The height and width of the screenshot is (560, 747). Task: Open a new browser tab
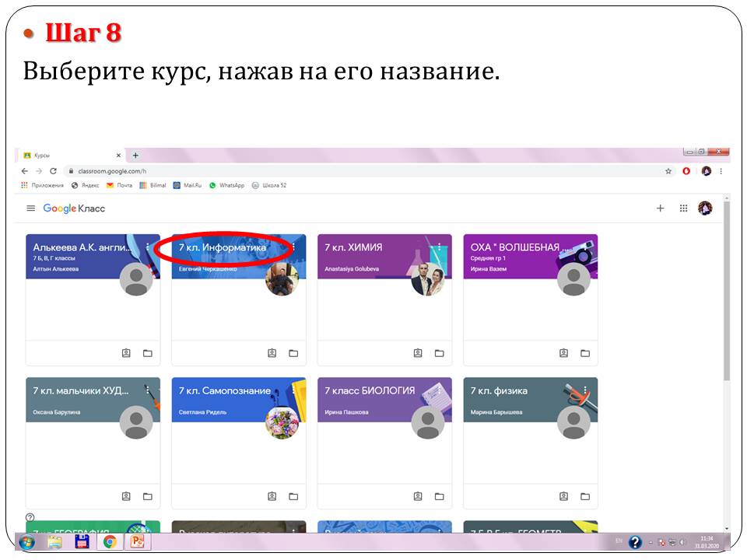click(x=135, y=156)
